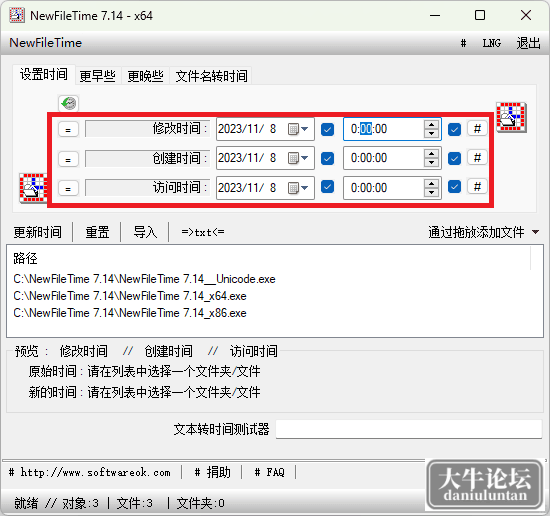Expand the 通过拖放添加文件 dropdown
Screen dimensions: 550x516
(535, 232)
